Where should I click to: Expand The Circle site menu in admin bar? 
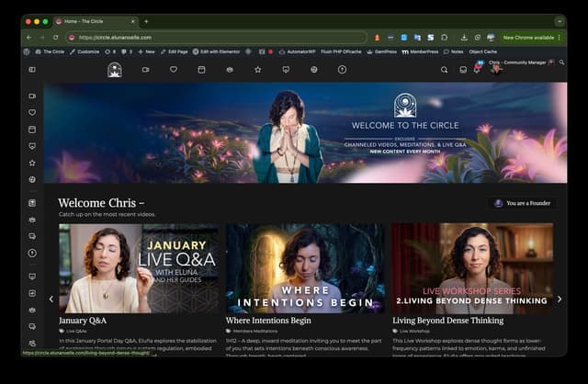click(50, 51)
